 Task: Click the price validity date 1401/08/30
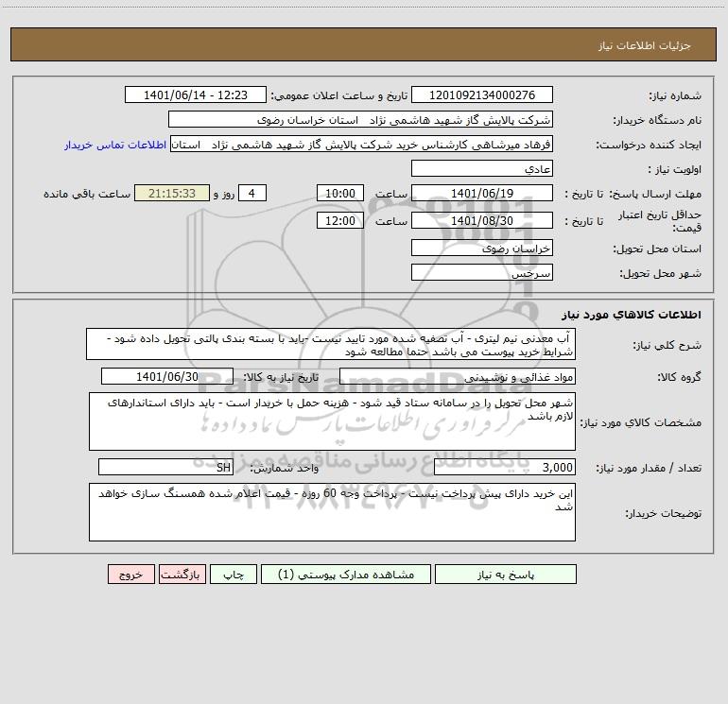point(482,220)
